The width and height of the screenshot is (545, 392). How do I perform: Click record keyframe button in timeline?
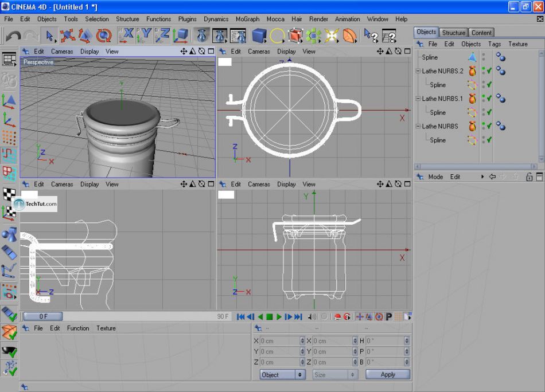click(337, 317)
